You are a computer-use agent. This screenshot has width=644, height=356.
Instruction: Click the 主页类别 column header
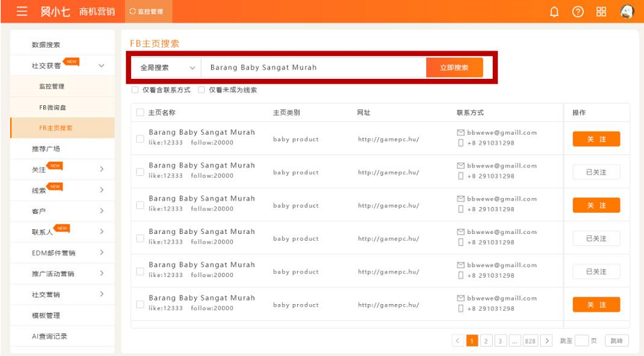pyautogui.click(x=286, y=113)
